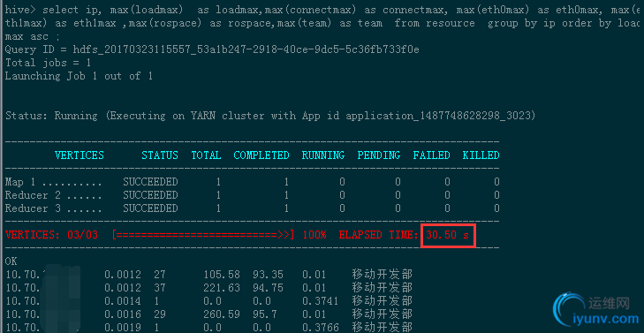Select 'max(loadmax)' in the query
Image resolution: width=644 pixels, height=333 pixels.
click(147, 9)
